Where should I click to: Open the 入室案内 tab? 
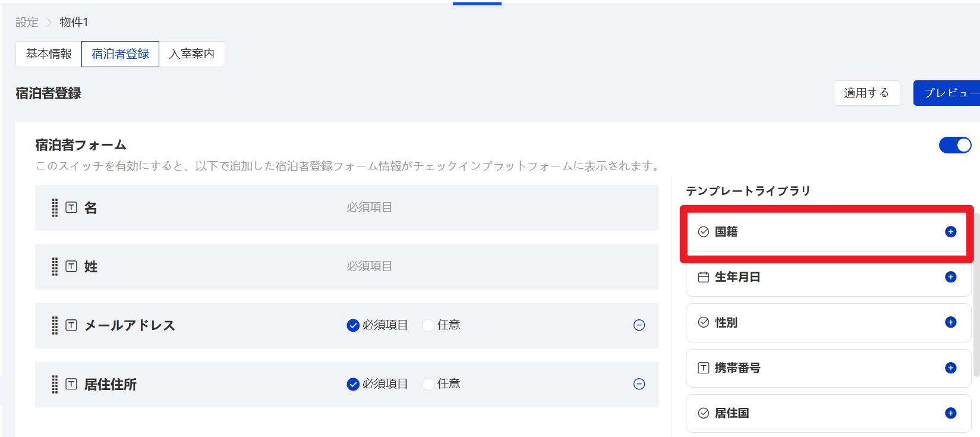point(191,54)
